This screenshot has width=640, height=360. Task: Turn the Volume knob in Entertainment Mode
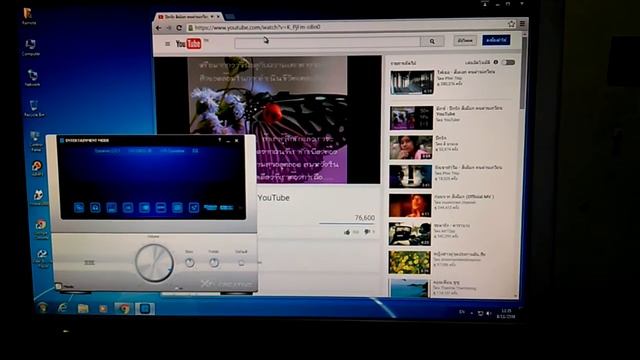[154, 263]
